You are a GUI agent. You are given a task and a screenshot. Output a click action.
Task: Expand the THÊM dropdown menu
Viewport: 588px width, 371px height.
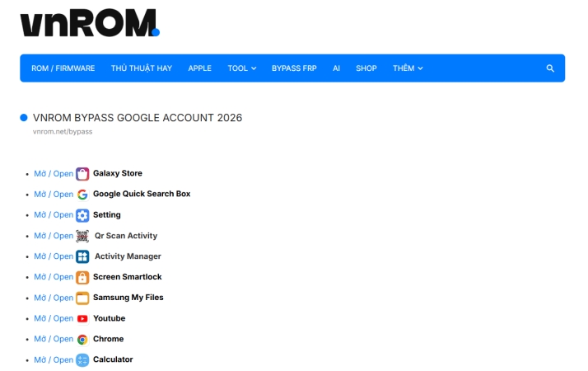point(408,68)
